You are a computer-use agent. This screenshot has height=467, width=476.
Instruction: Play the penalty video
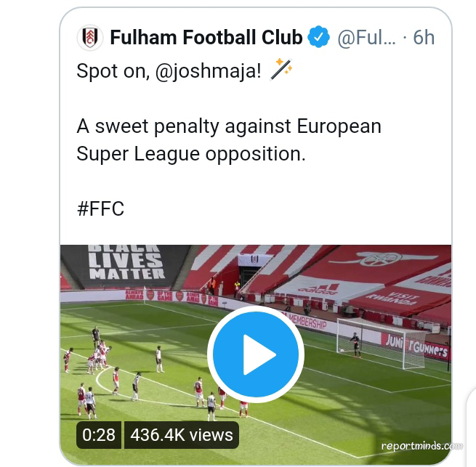[255, 354]
